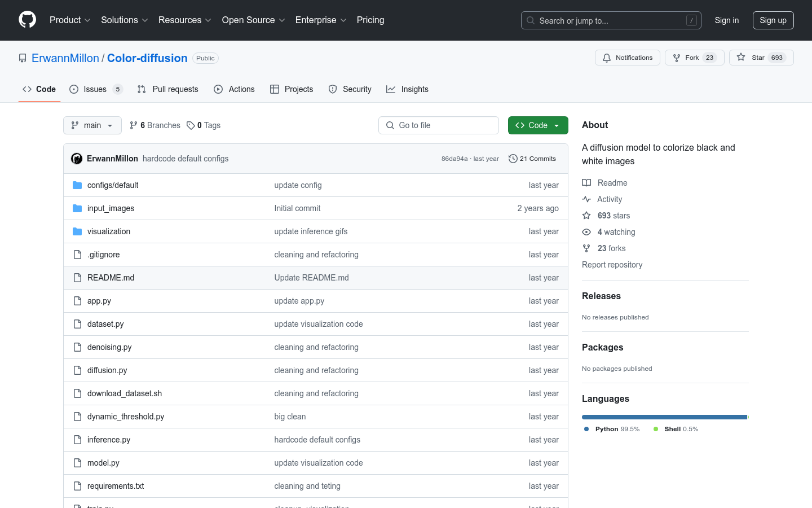Open the commit history clock icon
This screenshot has width=812, height=508.
point(513,159)
